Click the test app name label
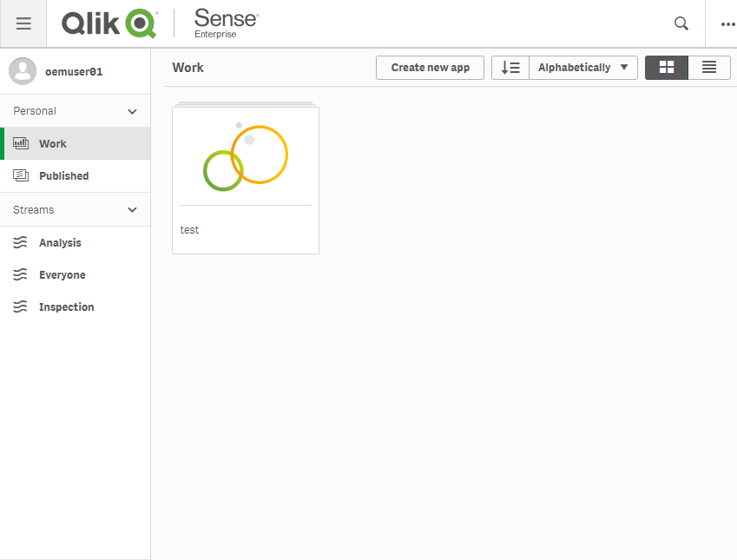The height and width of the screenshot is (560, 737). tap(190, 230)
